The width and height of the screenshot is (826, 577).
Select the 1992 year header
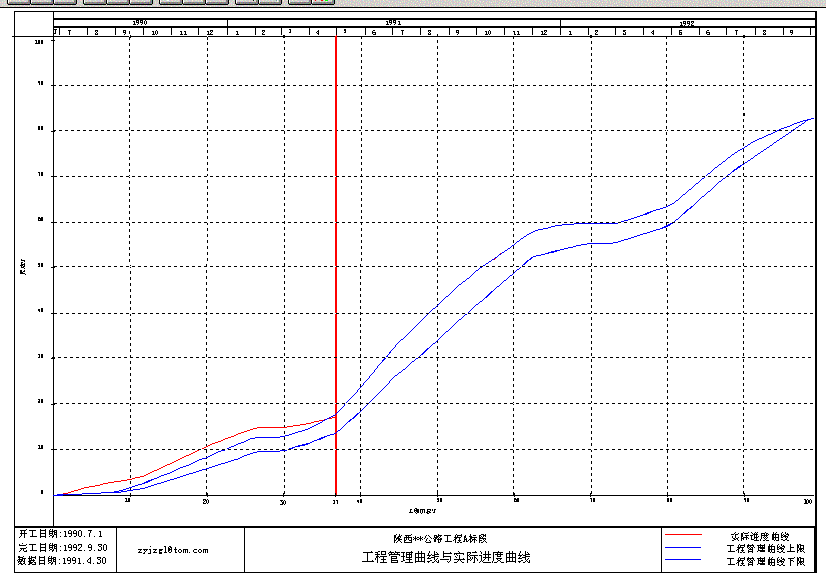[x=687, y=21]
